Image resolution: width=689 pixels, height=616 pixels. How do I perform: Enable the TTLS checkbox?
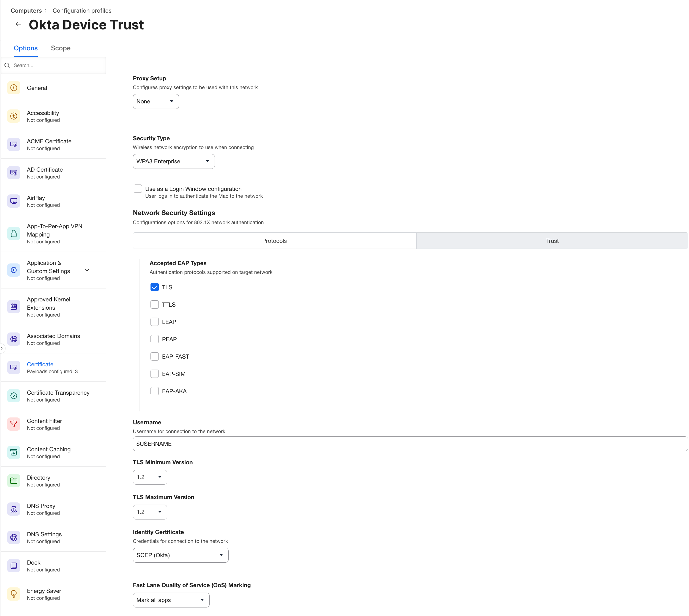click(x=154, y=305)
